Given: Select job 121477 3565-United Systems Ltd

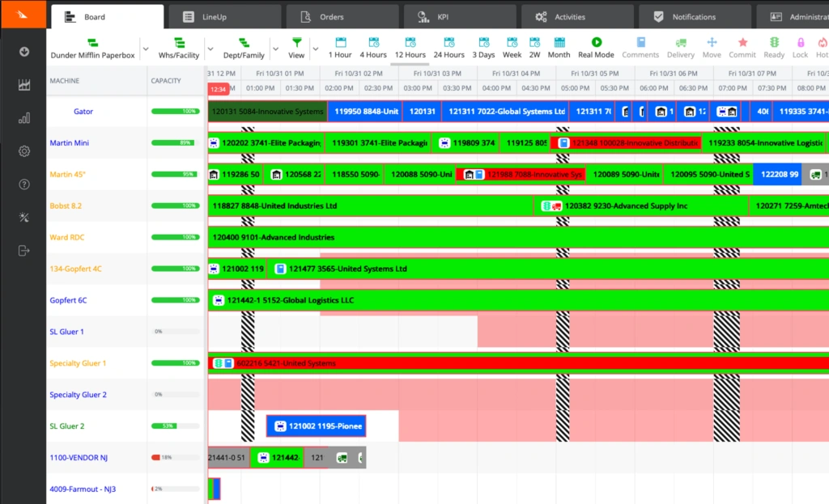Looking at the screenshot, I should click(549, 269).
